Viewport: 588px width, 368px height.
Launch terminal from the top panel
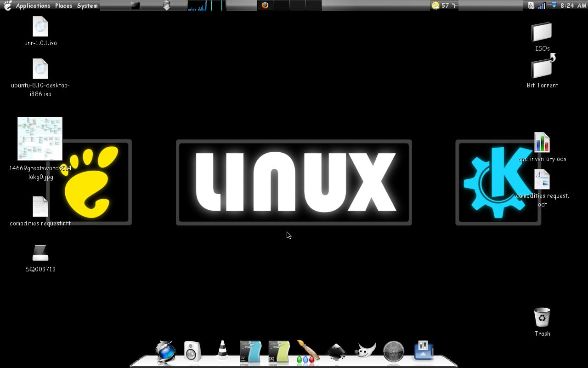point(135,6)
